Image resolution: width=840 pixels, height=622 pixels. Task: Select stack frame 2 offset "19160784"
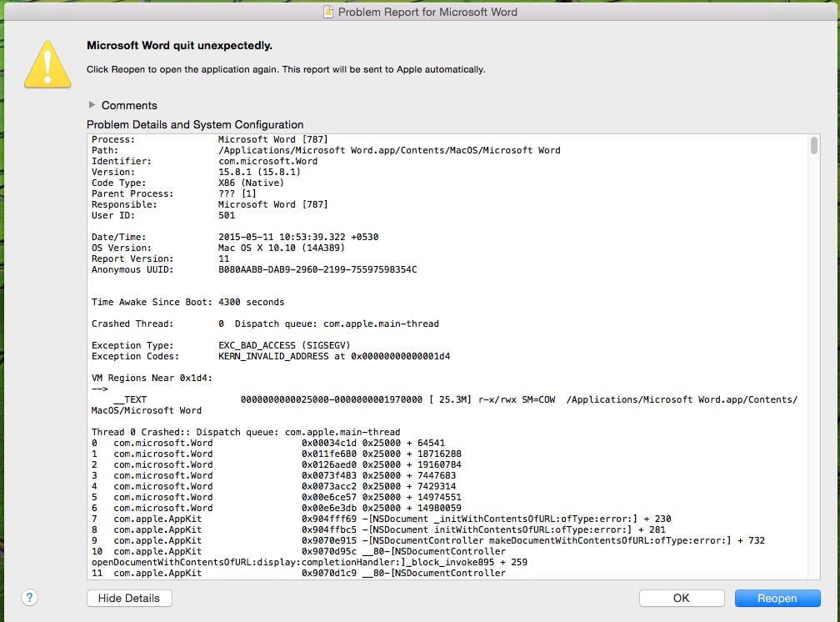pos(439,464)
